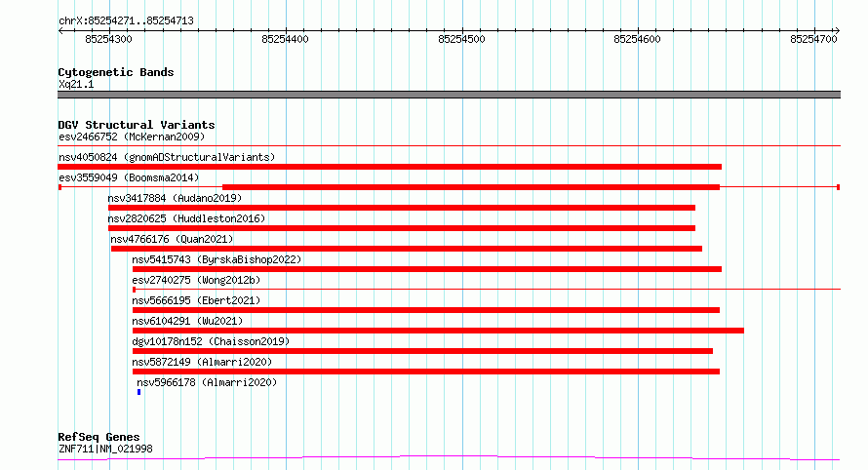The image size is (868, 470).
Task: Click the red bar below nsv5415743
Action: (x=427, y=269)
